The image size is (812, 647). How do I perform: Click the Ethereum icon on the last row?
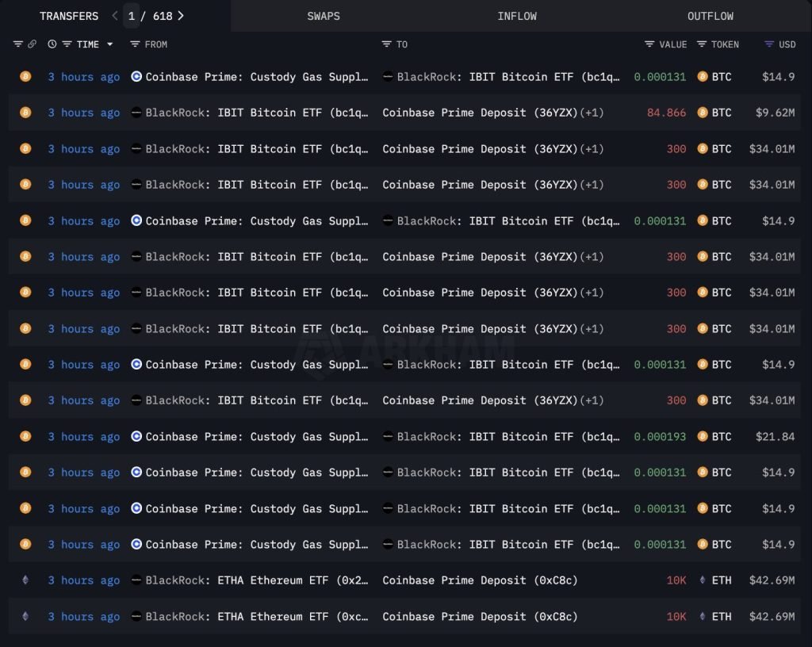[x=25, y=616]
